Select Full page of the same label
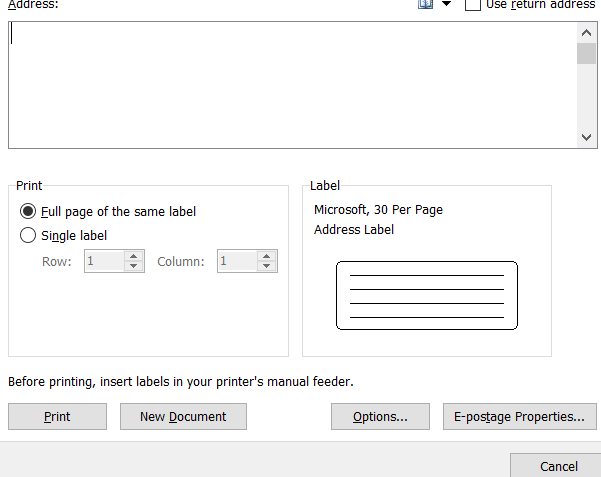This screenshot has height=477, width=601. coord(28,211)
